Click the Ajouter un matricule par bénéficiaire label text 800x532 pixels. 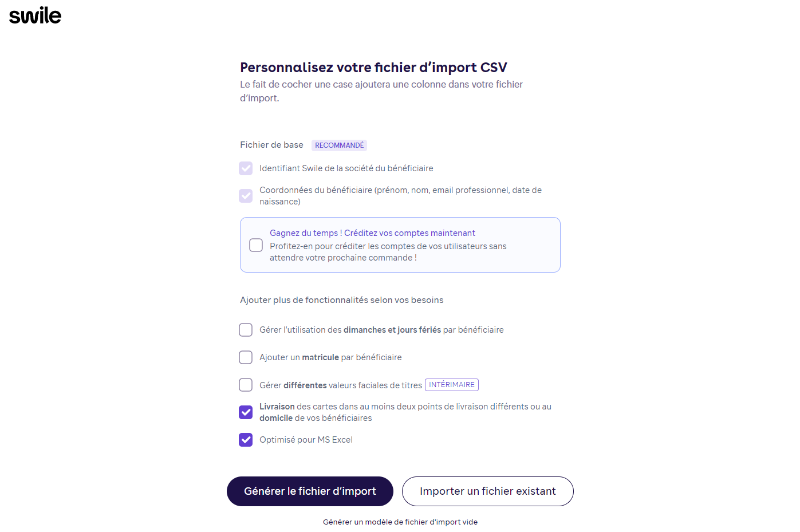[x=330, y=357]
